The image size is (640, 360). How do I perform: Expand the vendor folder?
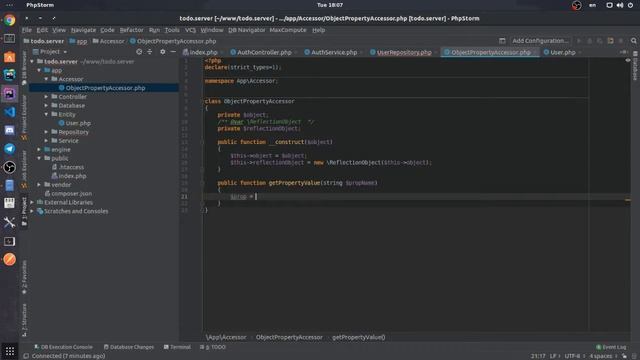39,185
